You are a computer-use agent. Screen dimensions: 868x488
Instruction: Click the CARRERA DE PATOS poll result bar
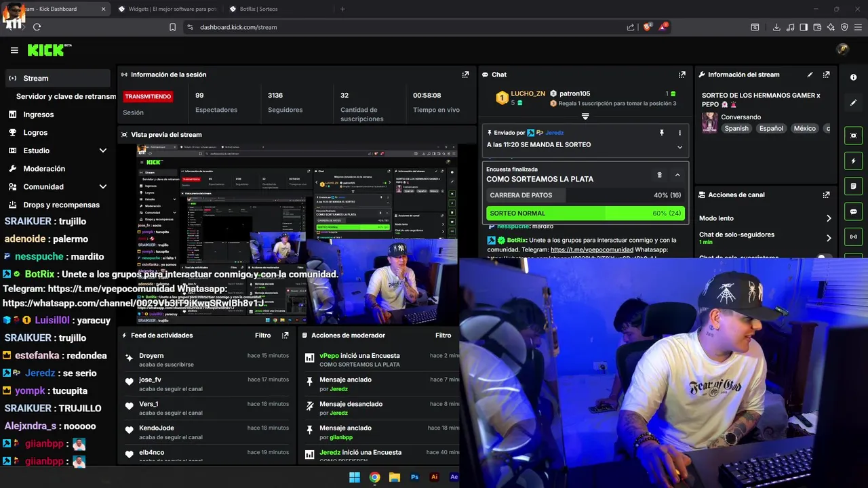coord(585,195)
